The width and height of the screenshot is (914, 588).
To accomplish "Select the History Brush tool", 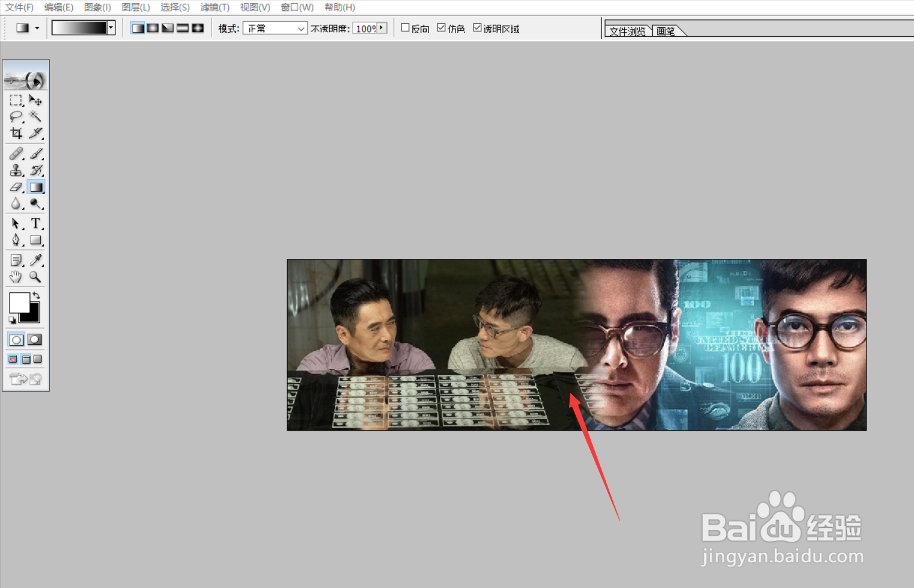I will pos(35,171).
